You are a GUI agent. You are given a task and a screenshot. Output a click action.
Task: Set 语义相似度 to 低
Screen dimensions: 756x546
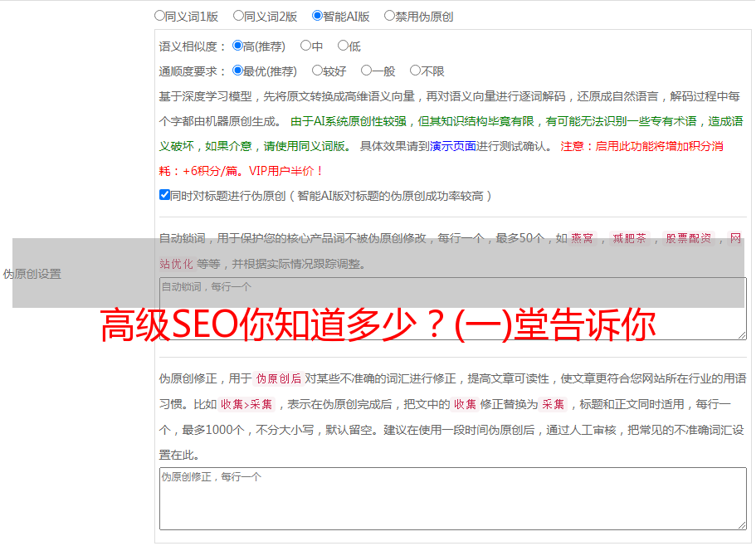click(343, 46)
